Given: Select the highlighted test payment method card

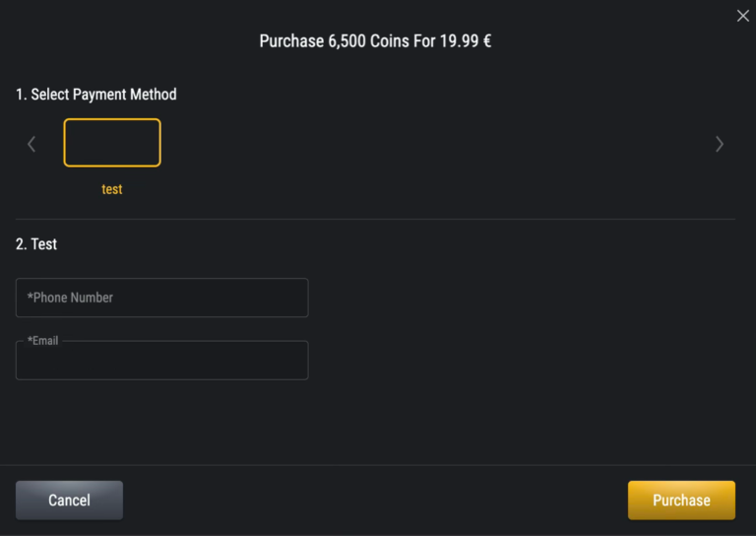Looking at the screenshot, I should [x=112, y=143].
